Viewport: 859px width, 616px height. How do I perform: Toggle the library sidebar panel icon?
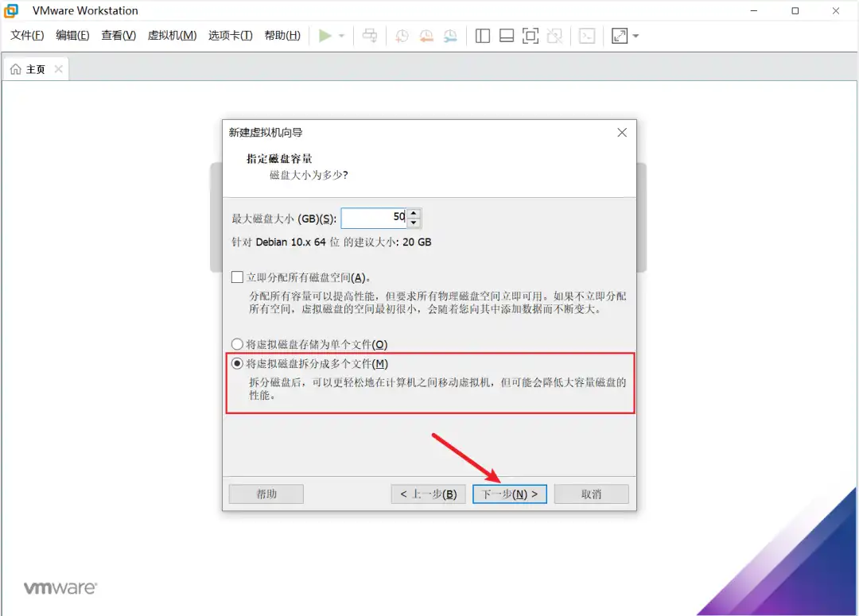click(482, 36)
